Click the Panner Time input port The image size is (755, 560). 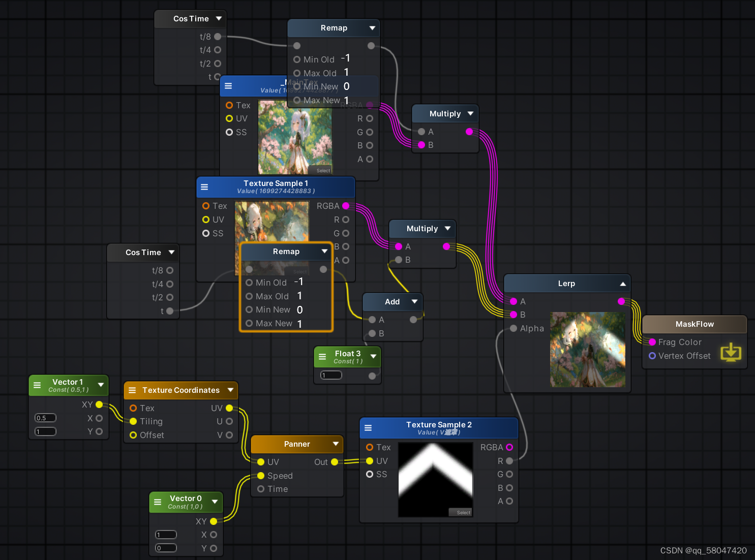point(261,489)
